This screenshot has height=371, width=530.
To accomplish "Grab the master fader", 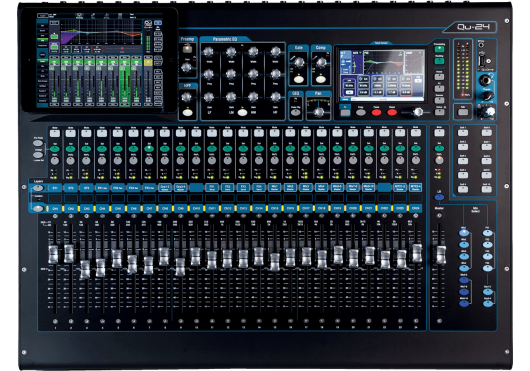I will pyautogui.click(x=441, y=255).
